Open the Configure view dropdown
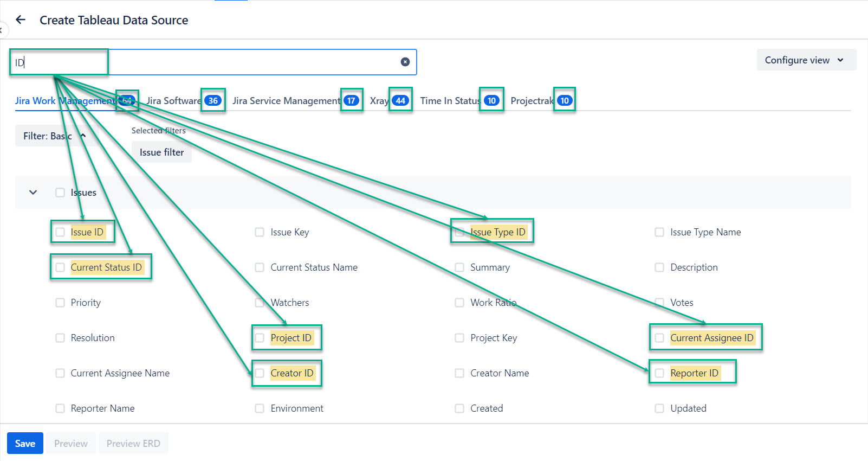Screen dimensions: 868x461 (x=805, y=60)
